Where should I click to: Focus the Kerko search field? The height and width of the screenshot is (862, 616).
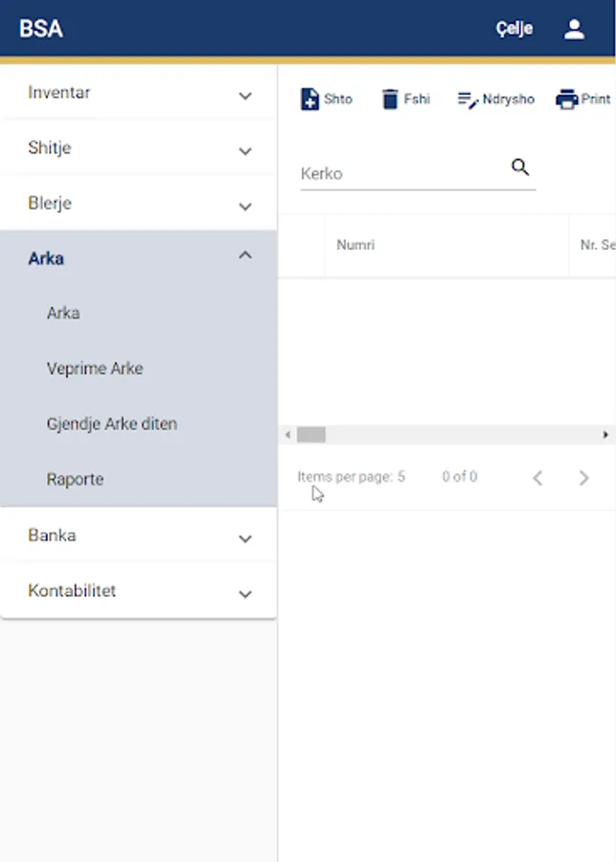pos(402,173)
